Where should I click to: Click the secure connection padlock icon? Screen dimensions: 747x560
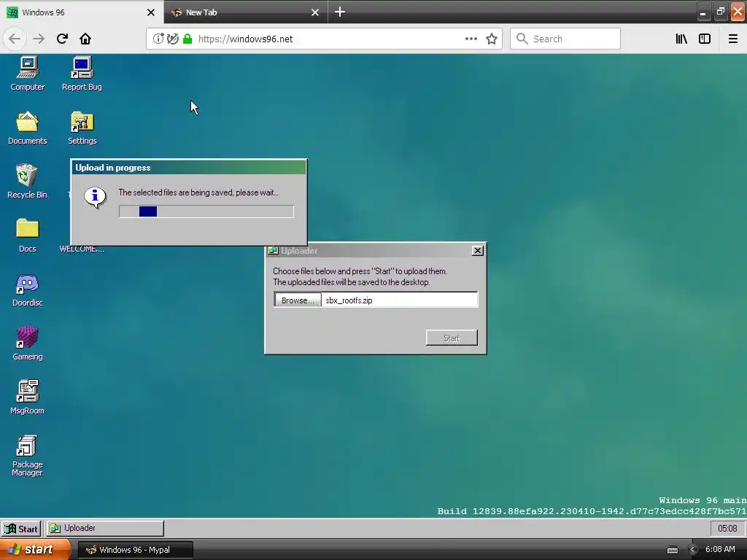pyautogui.click(x=187, y=39)
